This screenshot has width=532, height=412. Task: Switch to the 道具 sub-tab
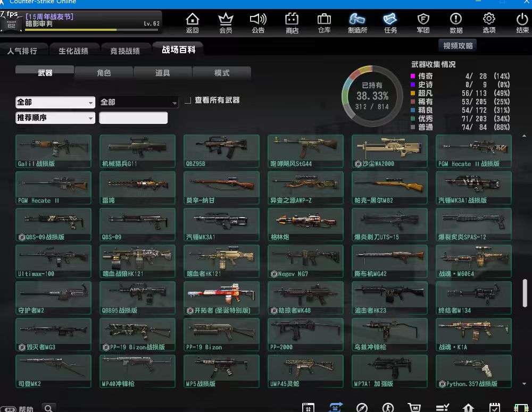(x=162, y=73)
